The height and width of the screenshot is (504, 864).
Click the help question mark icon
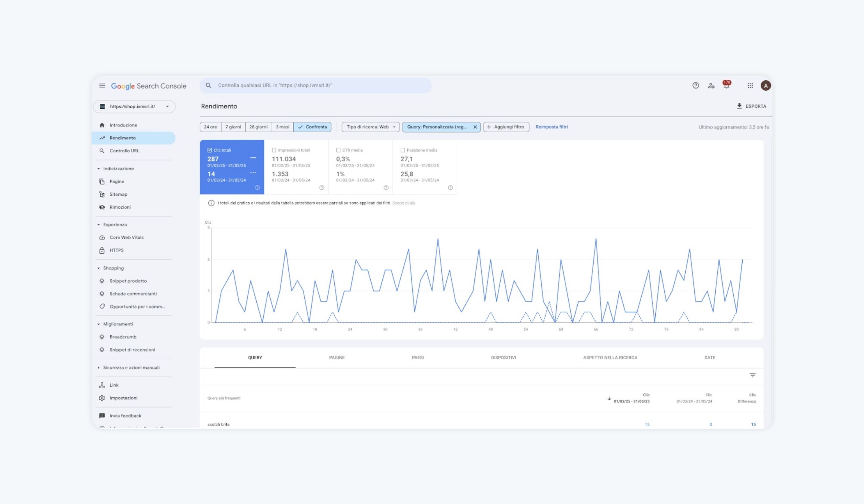695,86
